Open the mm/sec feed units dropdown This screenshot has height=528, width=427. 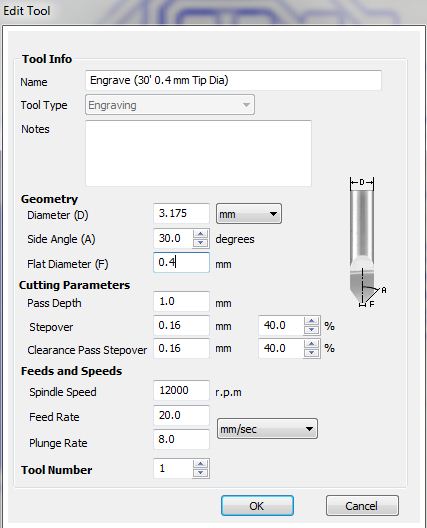(267, 429)
